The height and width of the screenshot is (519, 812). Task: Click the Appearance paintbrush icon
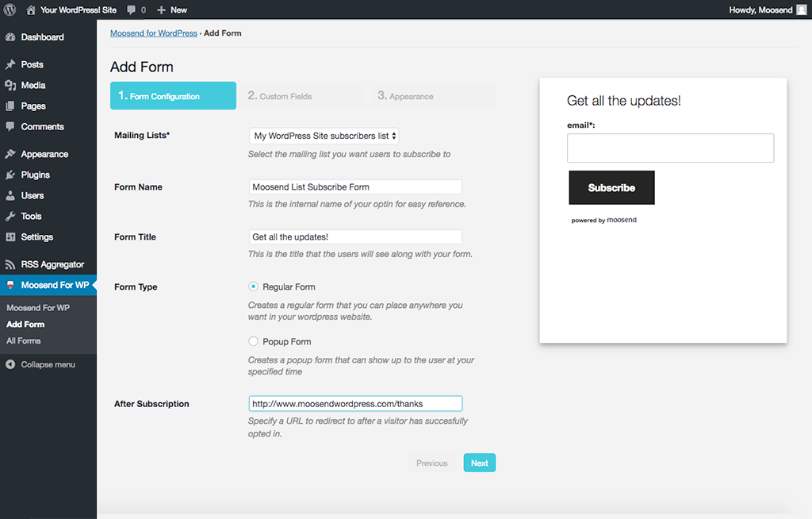10,154
